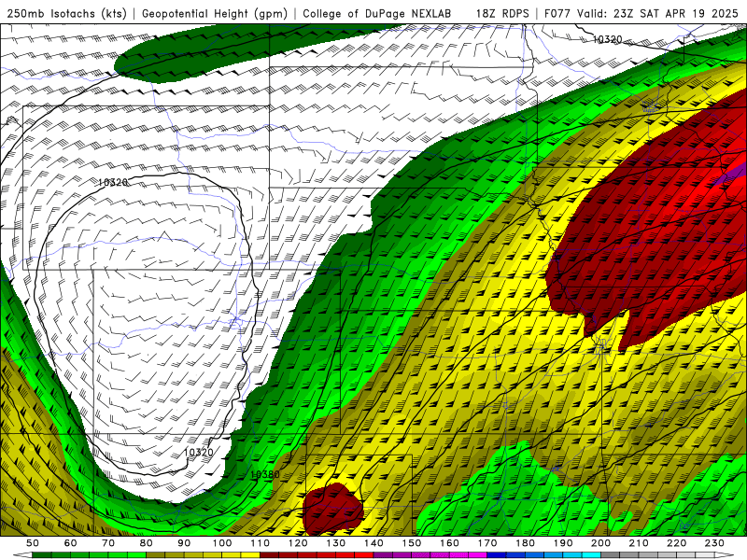
Task: Click the 'F077' forecast hour text
Action: click(x=557, y=13)
